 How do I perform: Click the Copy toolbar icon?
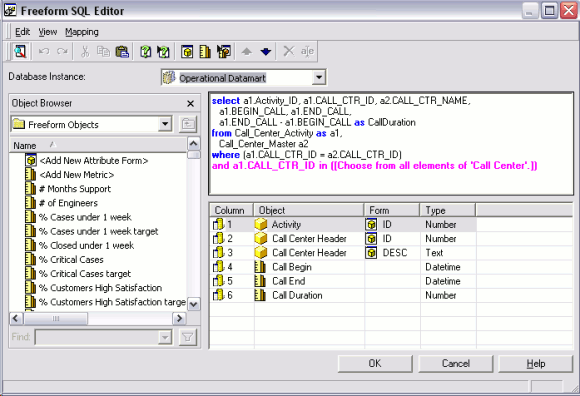[x=103, y=51]
